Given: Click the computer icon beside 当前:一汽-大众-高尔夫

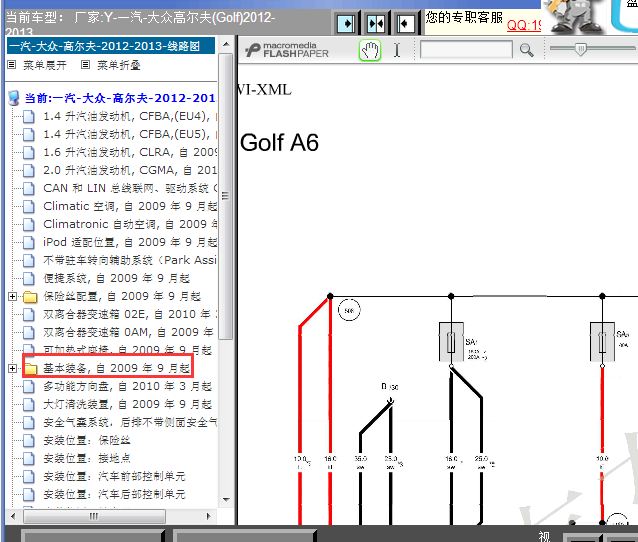Looking at the screenshot, I should pyautogui.click(x=14, y=98).
